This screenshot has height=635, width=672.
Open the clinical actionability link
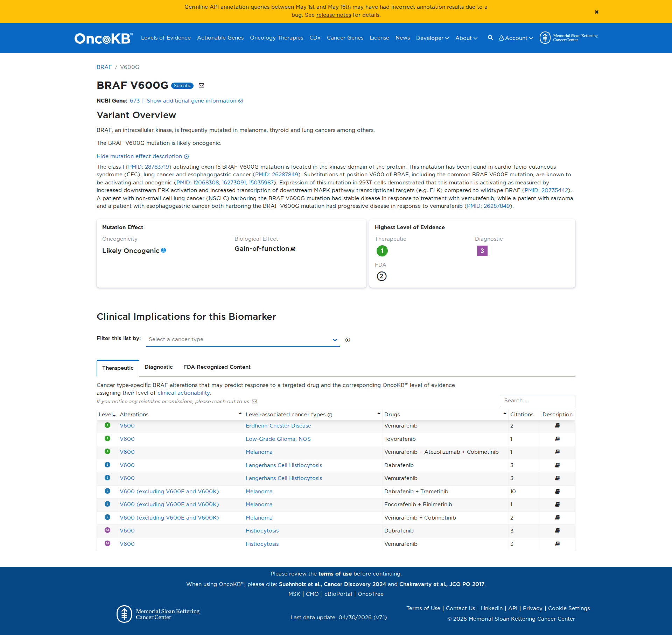coord(183,393)
